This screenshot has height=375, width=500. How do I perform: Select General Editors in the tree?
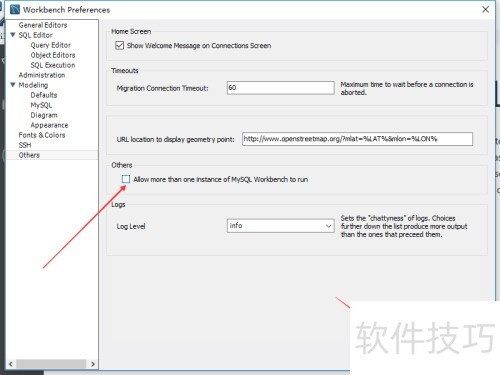(43, 25)
